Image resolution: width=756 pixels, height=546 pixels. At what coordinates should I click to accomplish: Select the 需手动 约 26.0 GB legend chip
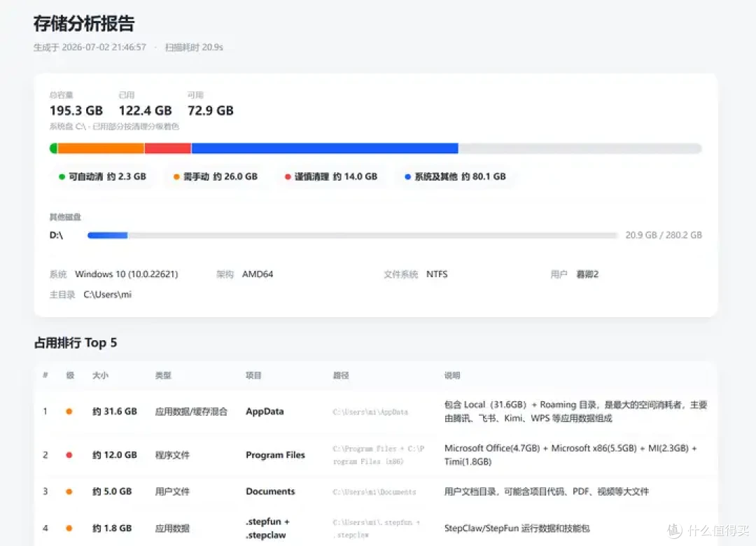(216, 176)
